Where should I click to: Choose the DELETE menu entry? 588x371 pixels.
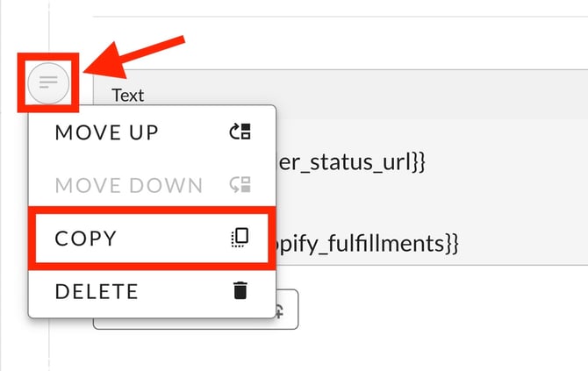[152, 291]
